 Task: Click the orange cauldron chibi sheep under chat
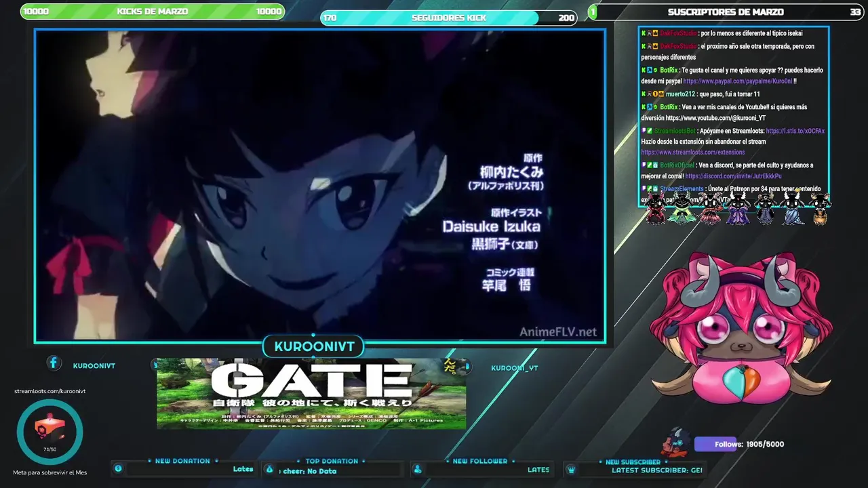click(819, 208)
